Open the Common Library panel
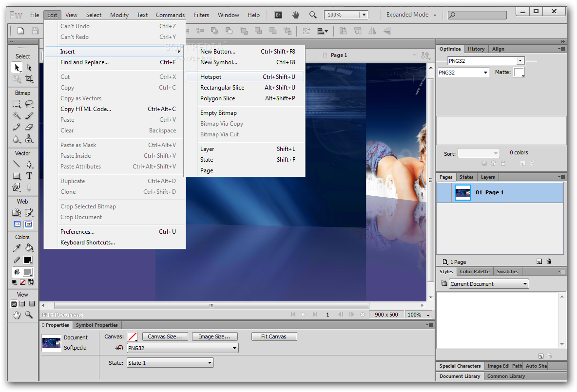The width and height of the screenshot is (577, 392). (506, 376)
